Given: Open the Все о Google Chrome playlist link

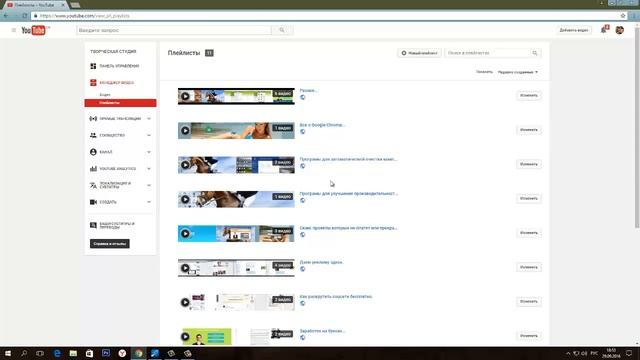Looking at the screenshot, I should (322, 125).
